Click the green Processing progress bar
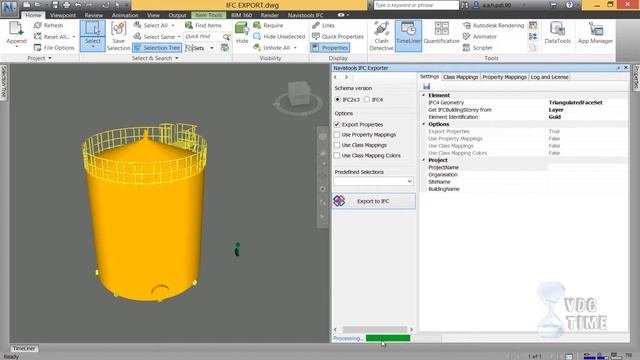Viewport: 640px width, 360px height. point(388,338)
